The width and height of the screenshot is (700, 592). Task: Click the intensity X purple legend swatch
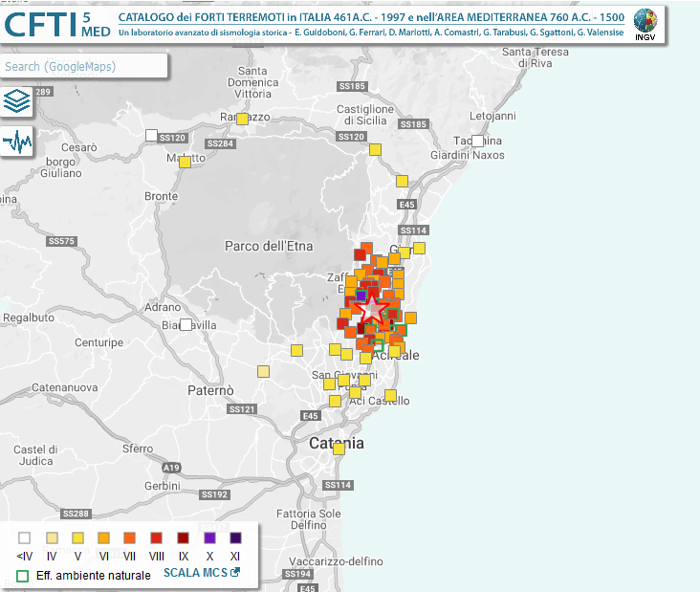[x=208, y=538]
